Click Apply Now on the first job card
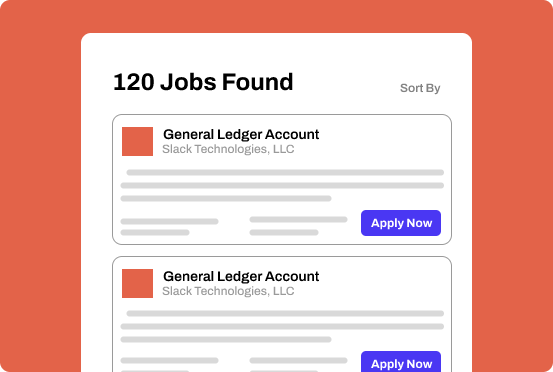Image resolution: width=553 pixels, height=372 pixels. (x=401, y=223)
